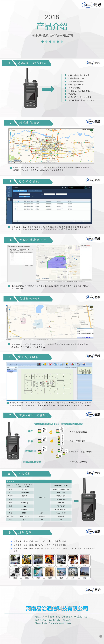Click the 精准定位功能 section heading
Screen dimensions: 104x644
(29, 123)
